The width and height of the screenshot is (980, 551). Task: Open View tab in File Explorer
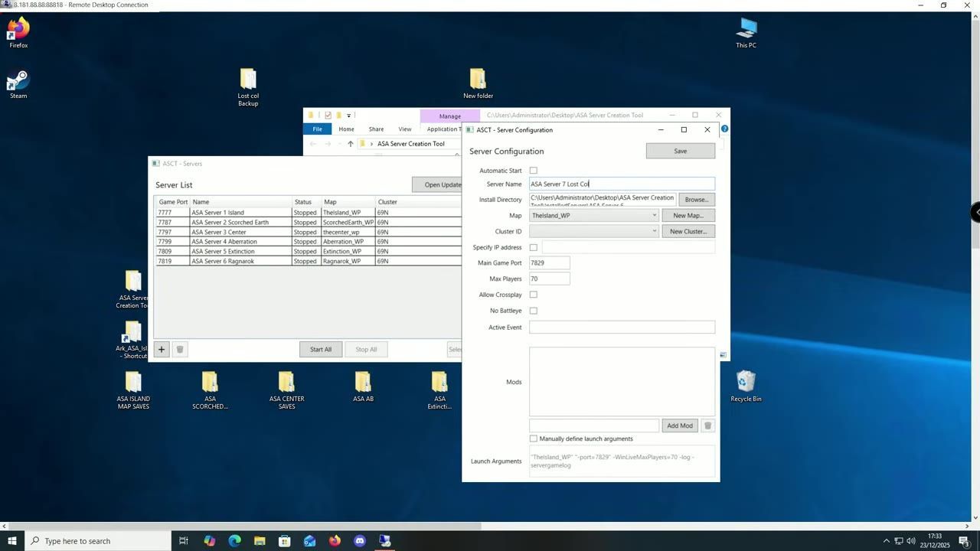[405, 129]
